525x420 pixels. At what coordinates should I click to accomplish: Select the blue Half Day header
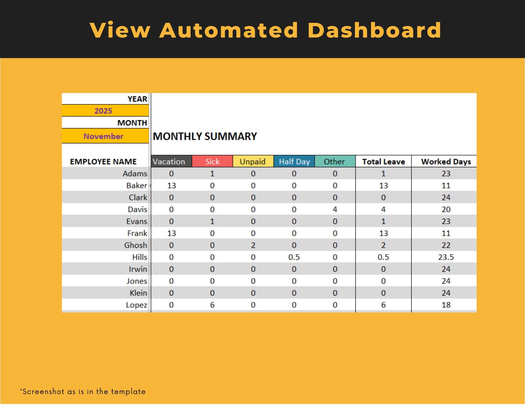tap(294, 161)
